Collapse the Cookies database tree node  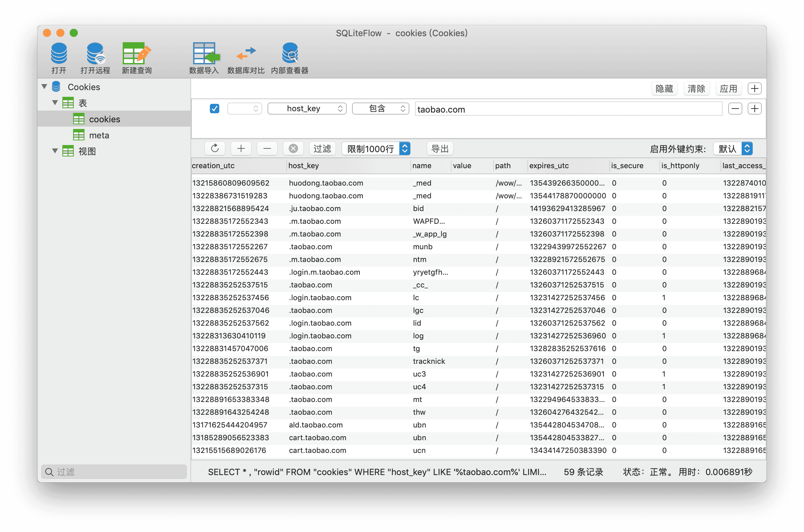(x=45, y=86)
